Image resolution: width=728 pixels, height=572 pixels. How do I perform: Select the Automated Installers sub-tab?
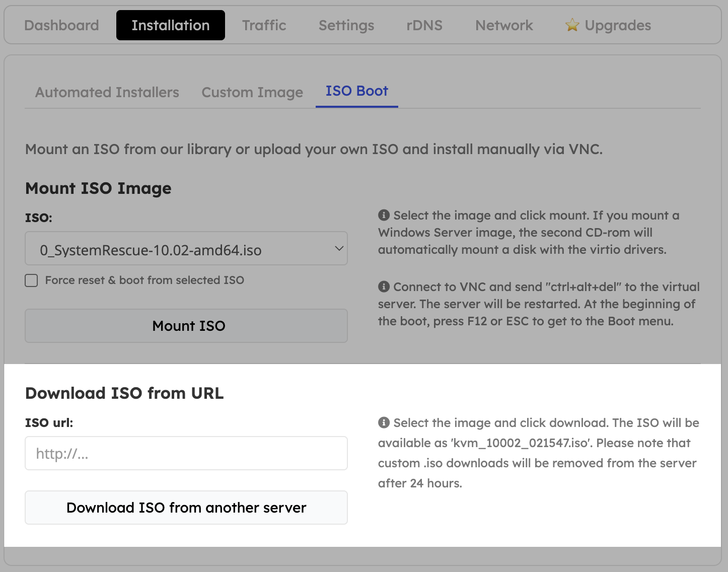pyautogui.click(x=106, y=92)
